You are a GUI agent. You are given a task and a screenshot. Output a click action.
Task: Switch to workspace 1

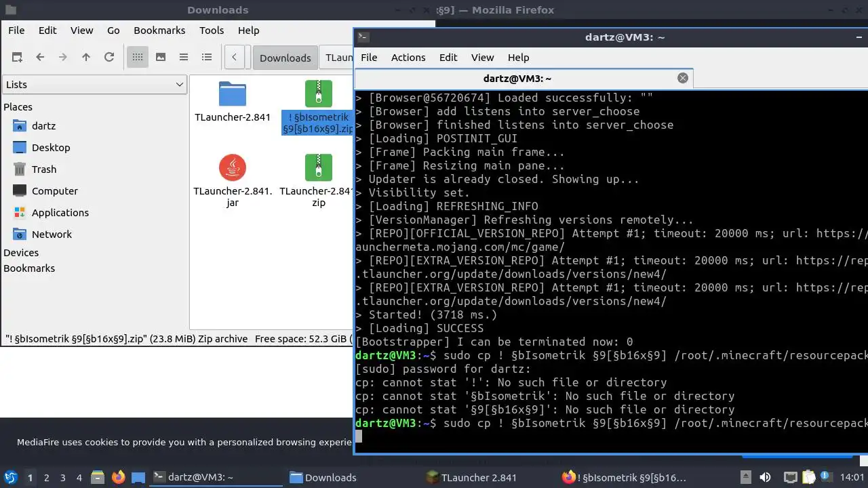(30, 477)
